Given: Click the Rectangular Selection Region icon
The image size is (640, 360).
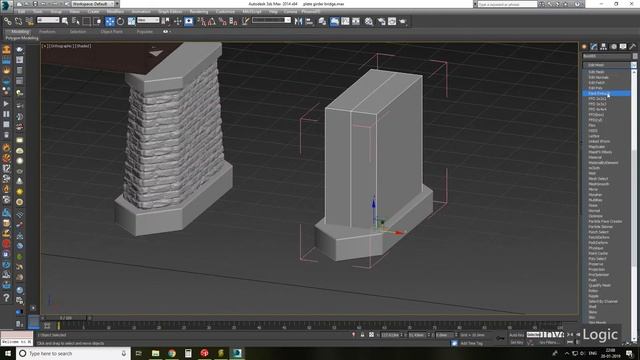Looking at the screenshot, I should point(87,21).
